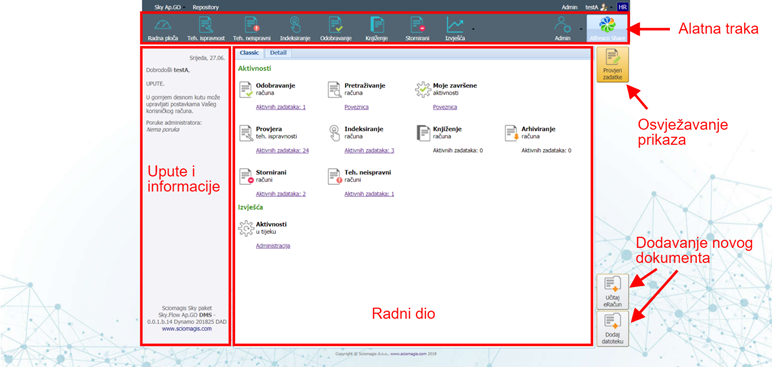Open the Aktivnih zadataka: 2 link under Stornirani
772x367 pixels.
281,194
